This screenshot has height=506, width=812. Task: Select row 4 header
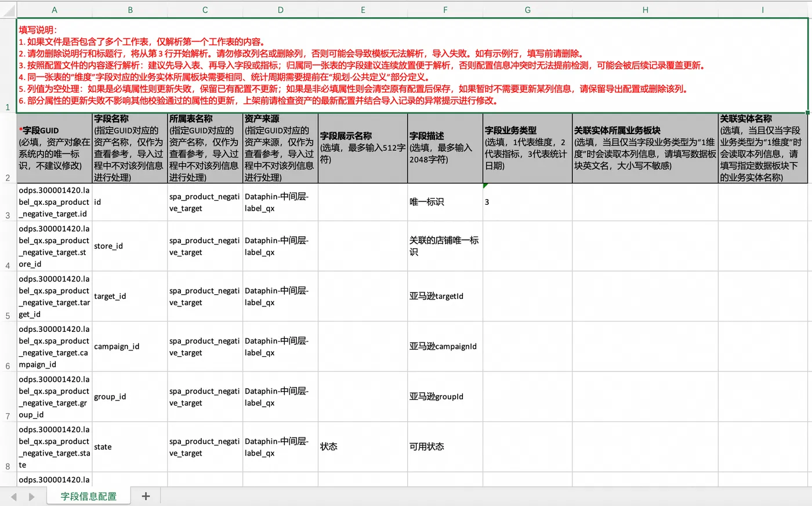[x=8, y=246]
